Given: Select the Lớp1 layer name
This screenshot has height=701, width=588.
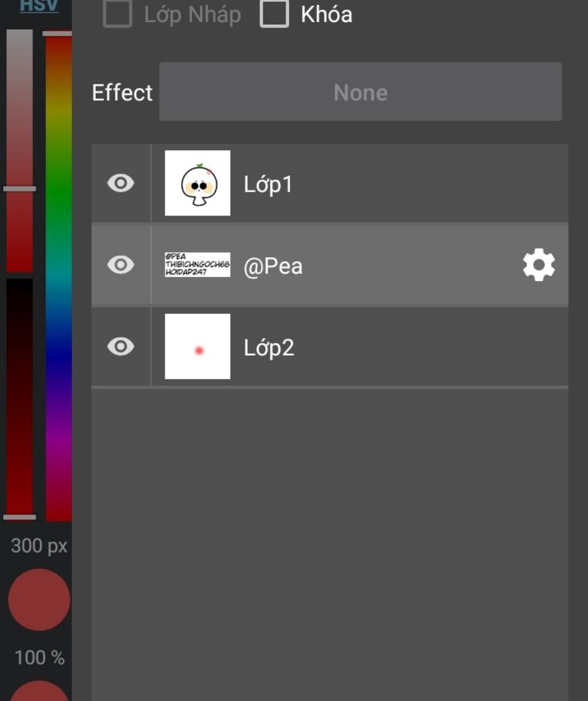Looking at the screenshot, I should click(x=268, y=184).
